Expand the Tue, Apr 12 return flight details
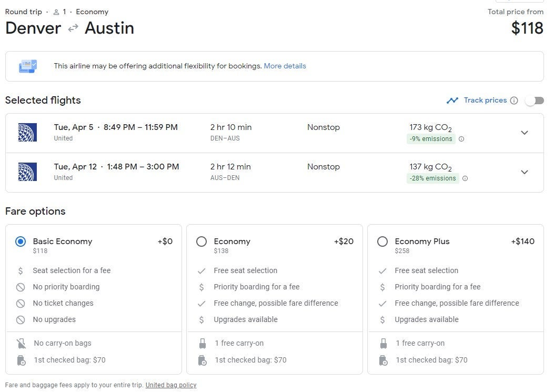The width and height of the screenshot is (554, 392). click(524, 172)
